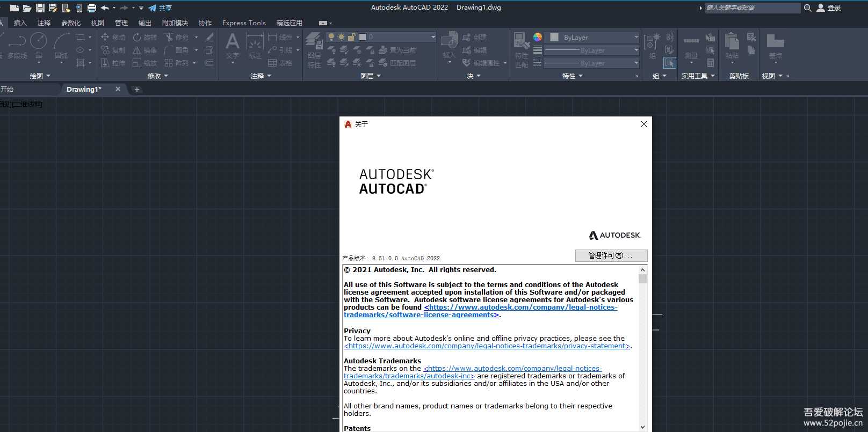Click the search magnifier icon
The width and height of the screenshot is (868, 432).
coord(807,8)
